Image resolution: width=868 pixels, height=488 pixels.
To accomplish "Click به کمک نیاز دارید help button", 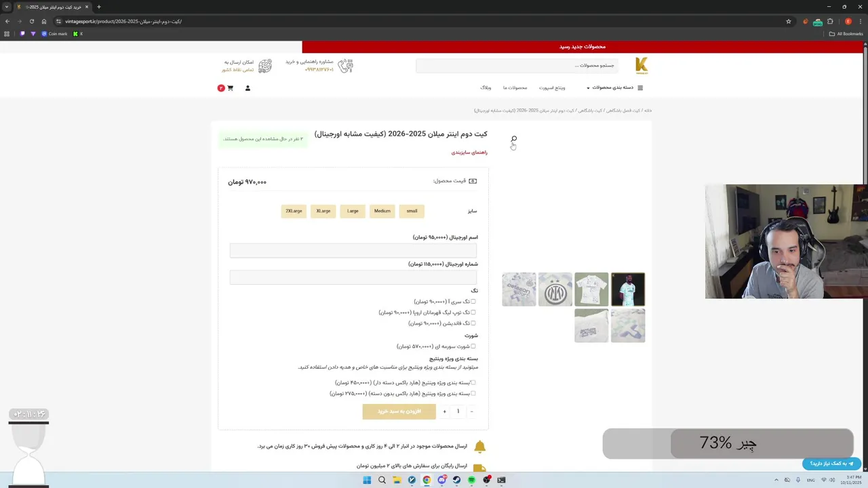I will (x=831, y=464).
